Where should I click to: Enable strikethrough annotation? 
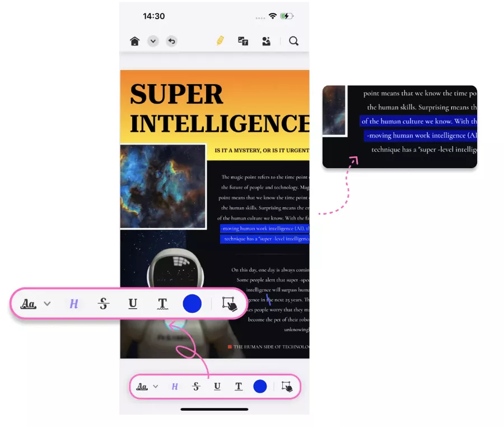(x=104, y=304)
